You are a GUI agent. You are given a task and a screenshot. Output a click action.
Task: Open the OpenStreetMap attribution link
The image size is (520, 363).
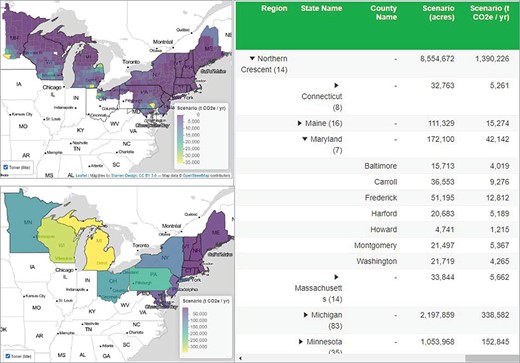pos(196,175)
